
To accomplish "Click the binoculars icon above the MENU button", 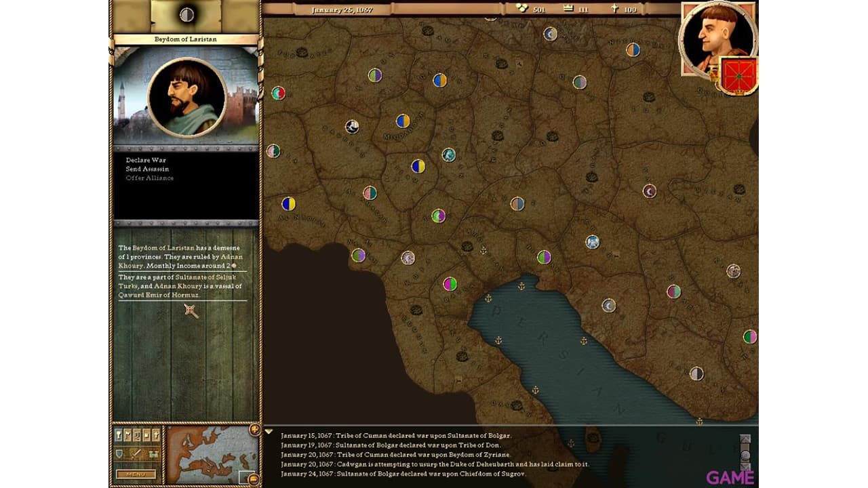I will (153, 453).
